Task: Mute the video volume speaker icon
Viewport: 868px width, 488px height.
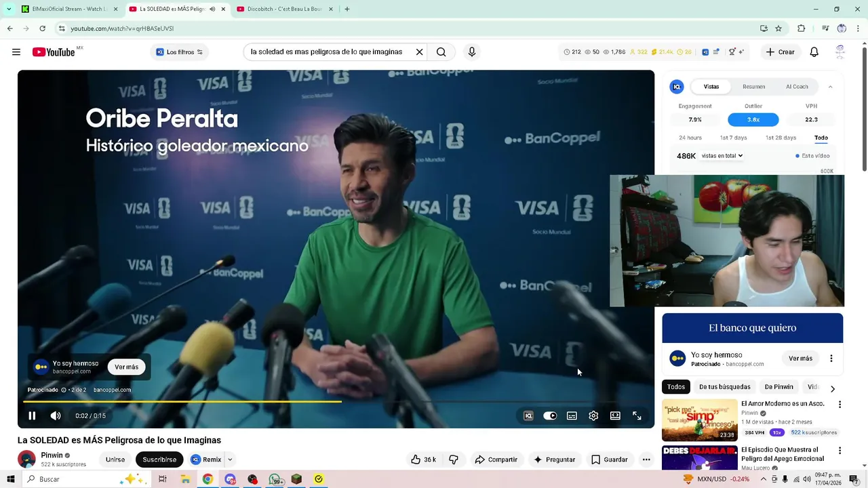Action: pos(56,415)
